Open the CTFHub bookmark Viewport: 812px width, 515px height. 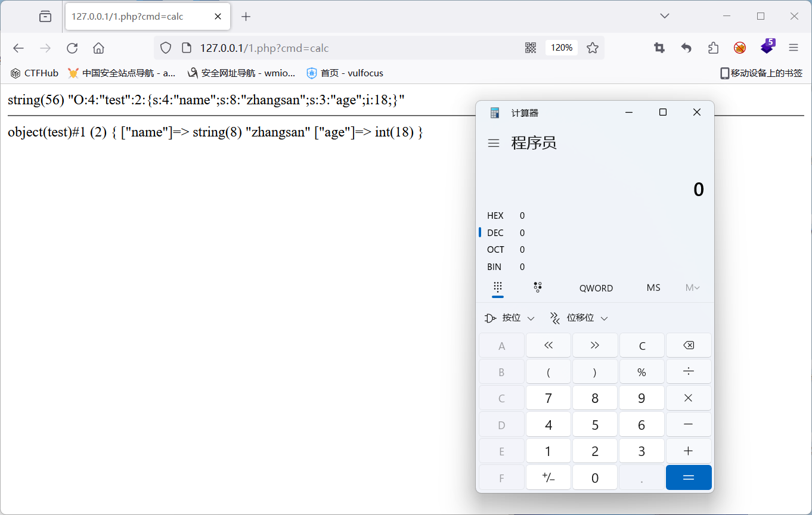[x=35, y=73]
